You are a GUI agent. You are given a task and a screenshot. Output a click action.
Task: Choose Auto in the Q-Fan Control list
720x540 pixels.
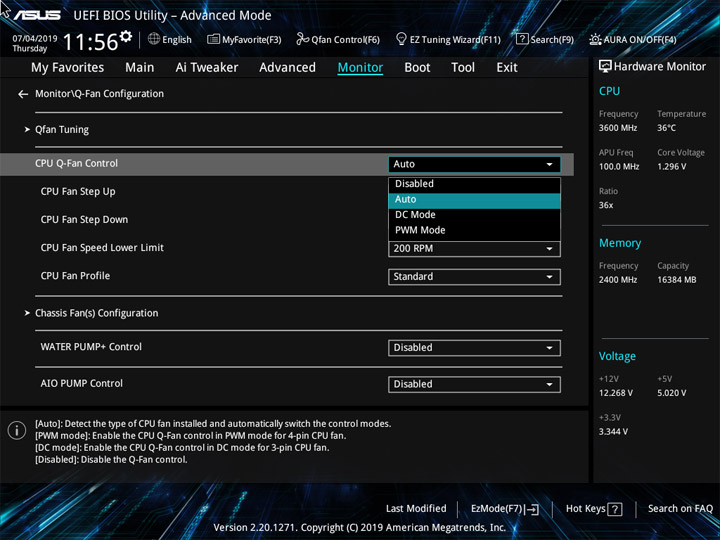point(474,200)
